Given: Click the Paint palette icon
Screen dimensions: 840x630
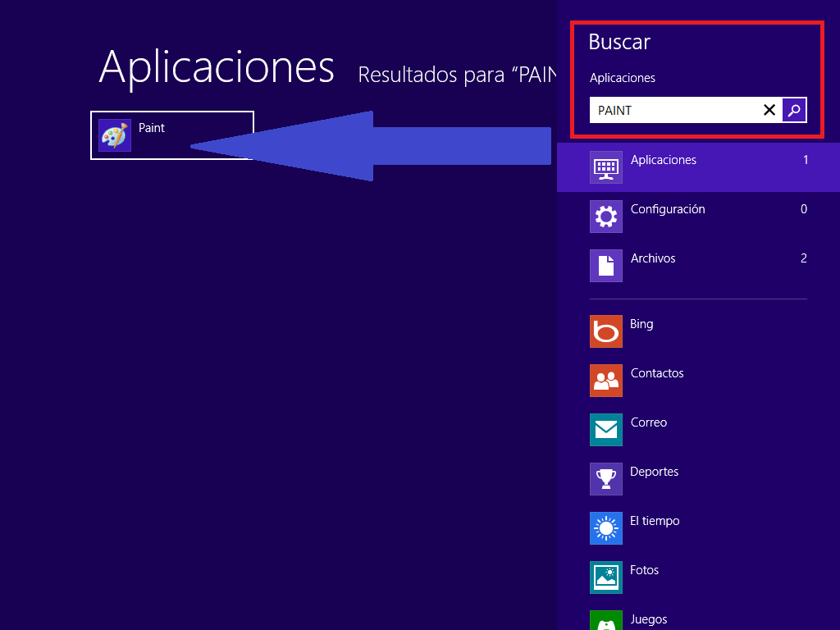Looking at the screenshot, I should click(115, 135).
